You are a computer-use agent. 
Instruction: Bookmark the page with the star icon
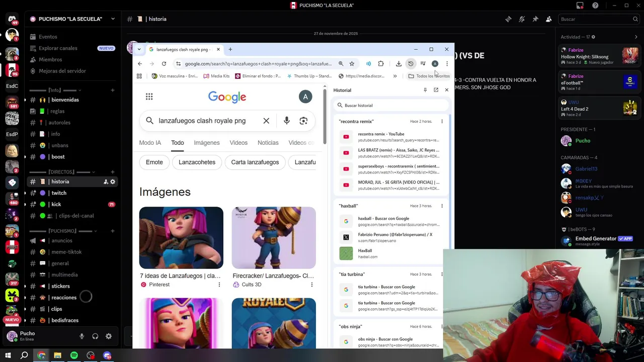click(352, 64)
